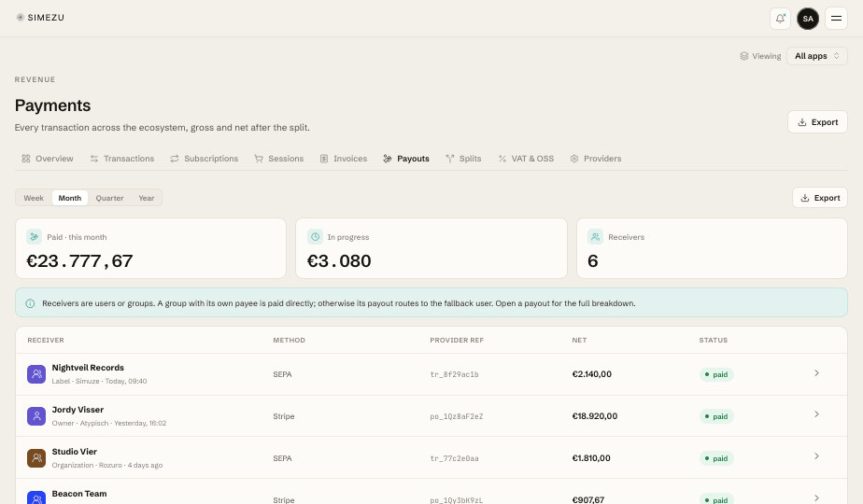Click the Receiver column header

[46, 340]
